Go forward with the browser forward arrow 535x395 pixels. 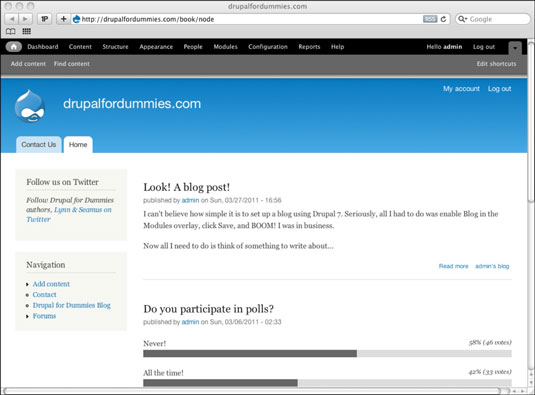point(26,19)
